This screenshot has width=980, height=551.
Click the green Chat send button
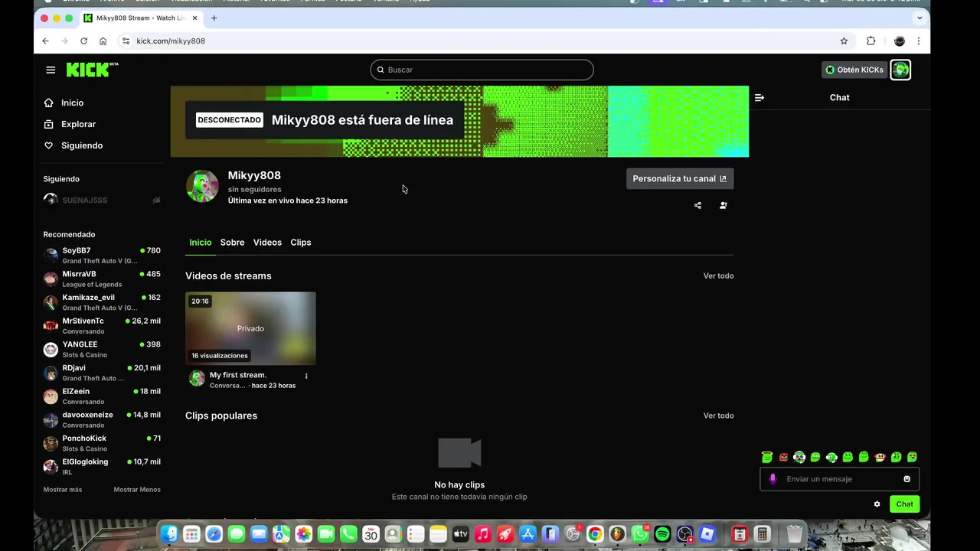coord(904,504)
